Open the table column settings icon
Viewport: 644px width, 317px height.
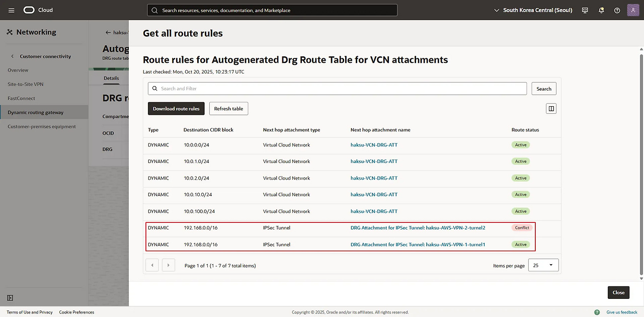coord(551,108)
